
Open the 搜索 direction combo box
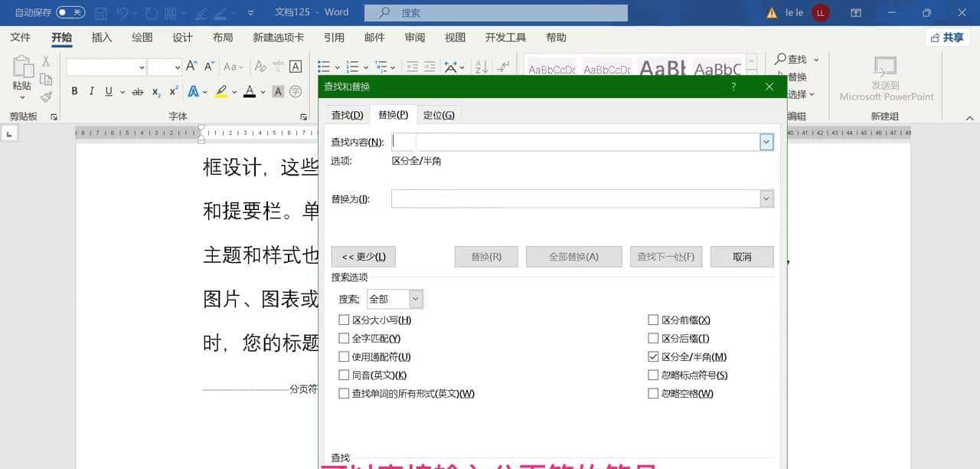[x=414, y=299]
